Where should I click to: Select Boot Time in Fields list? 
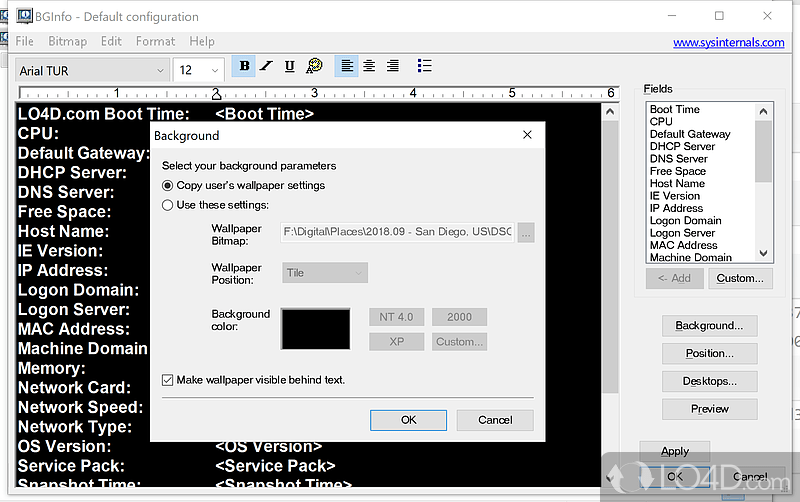(674, 109)
